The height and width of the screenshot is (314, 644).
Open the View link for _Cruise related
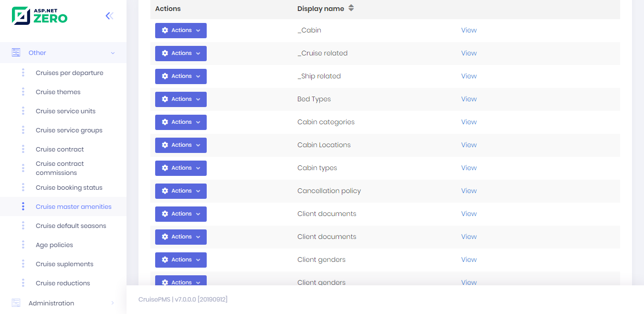(469, 53)
